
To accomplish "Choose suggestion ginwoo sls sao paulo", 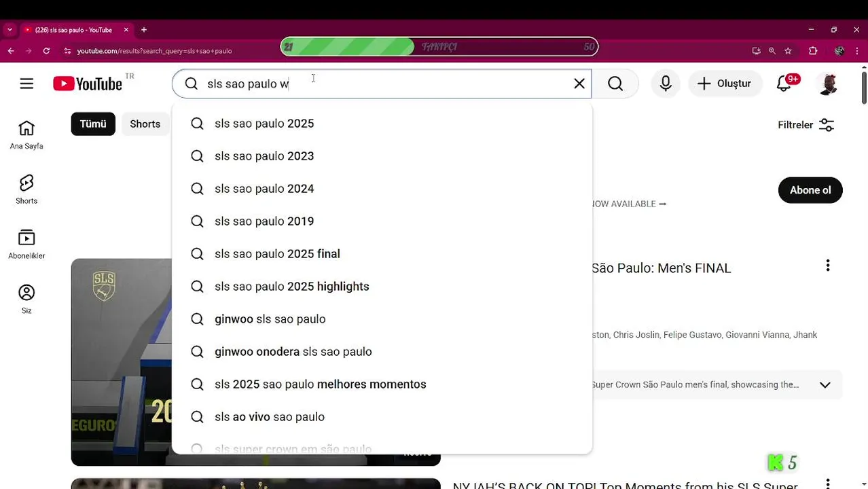I will point(382,319).
